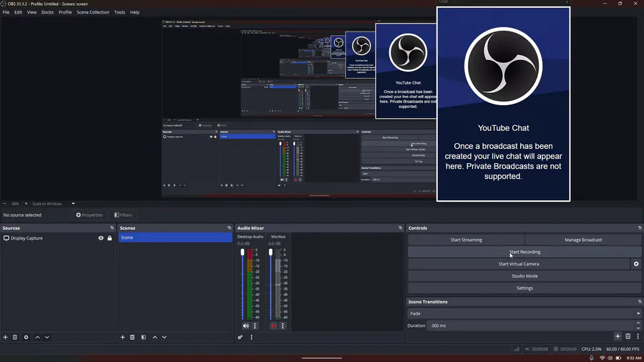
Task: Open scene filters icon in Scenes toolbar
Action: (x=143, y=337)
